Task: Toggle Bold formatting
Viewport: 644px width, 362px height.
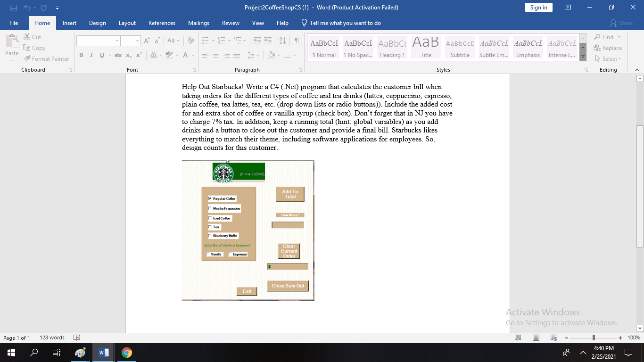Action: 81,55
